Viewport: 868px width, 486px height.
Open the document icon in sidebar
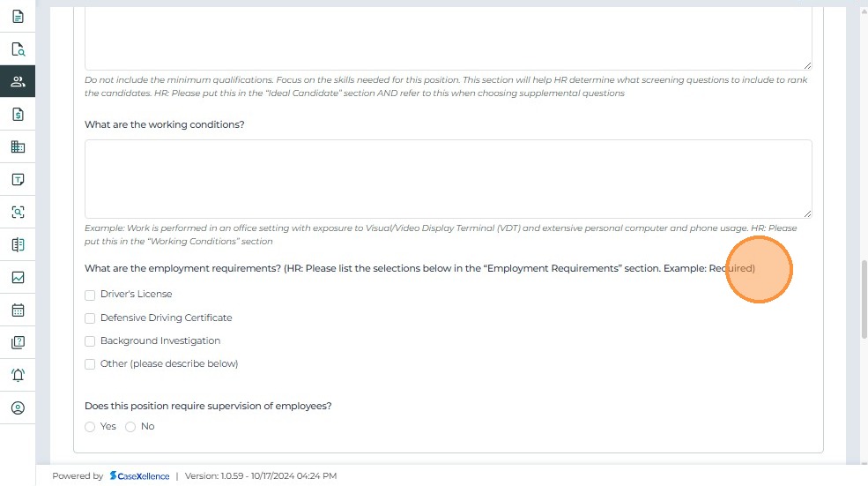(18, 17)
